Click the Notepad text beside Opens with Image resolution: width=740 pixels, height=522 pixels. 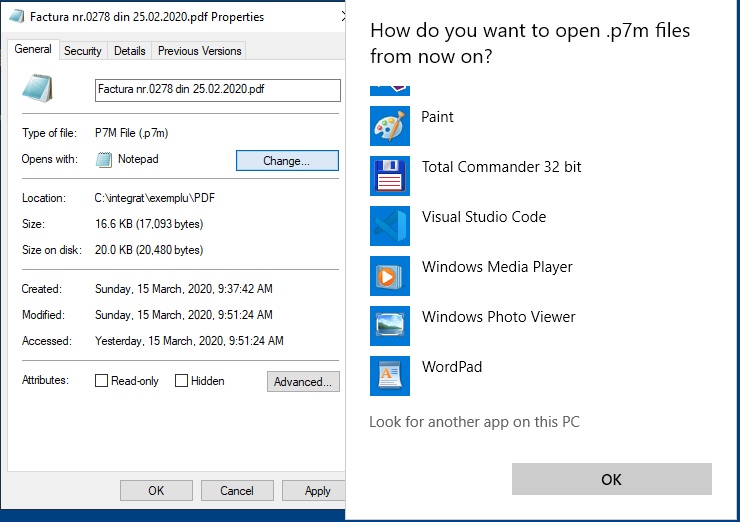(138, 159)
